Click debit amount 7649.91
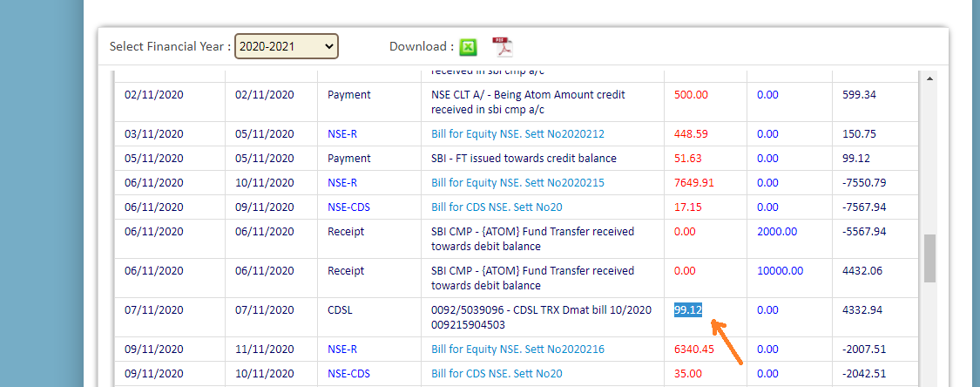The image size is (980, 387). tap(693, 182)
